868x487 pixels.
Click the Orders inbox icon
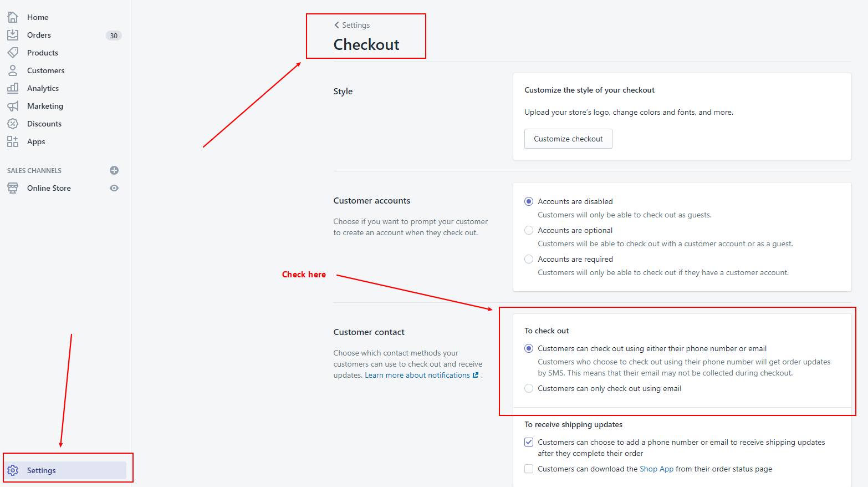tap(13, 35)
